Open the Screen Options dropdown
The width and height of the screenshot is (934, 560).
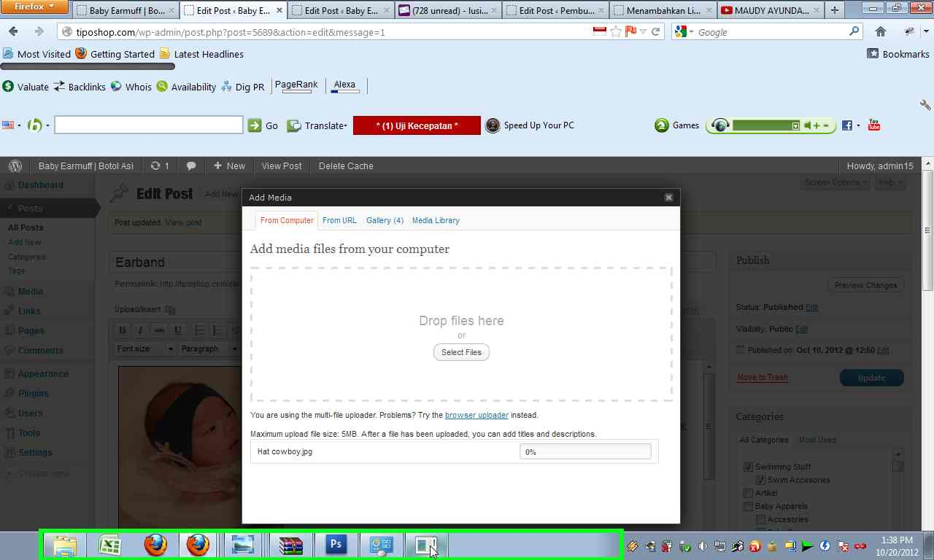point(836,182)
